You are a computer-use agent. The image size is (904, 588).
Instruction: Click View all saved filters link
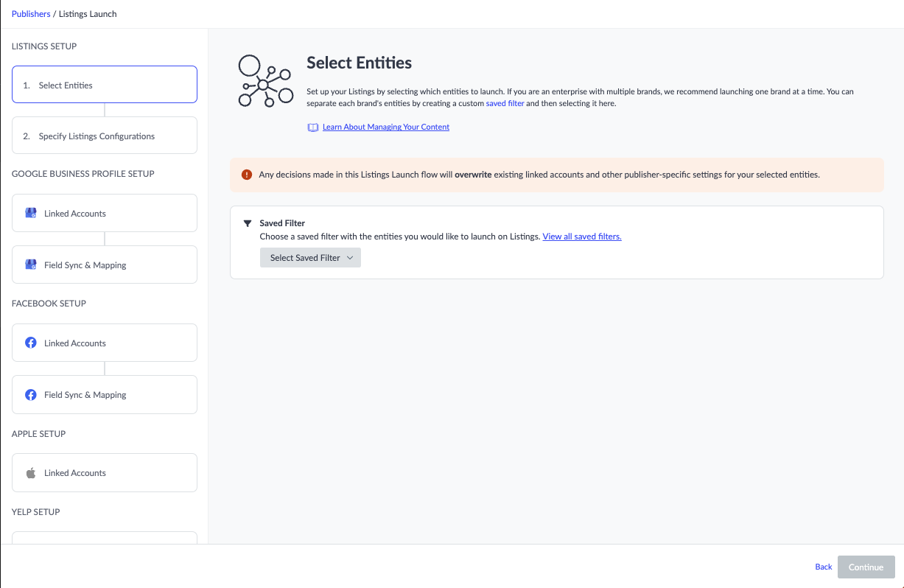pos(582,237)
